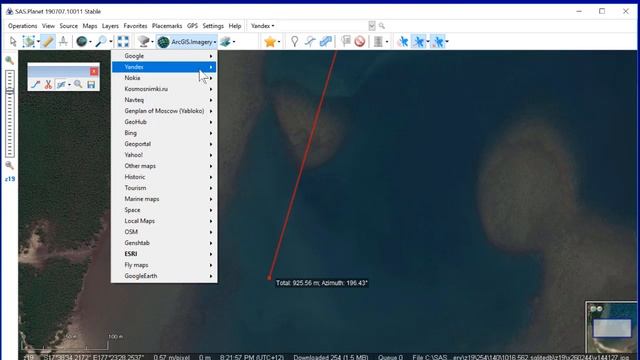The height and width of the screenshot is (360, 640).
Task: Add a new placemark pin
Action: pyautogui.click(x=294, y=41)
